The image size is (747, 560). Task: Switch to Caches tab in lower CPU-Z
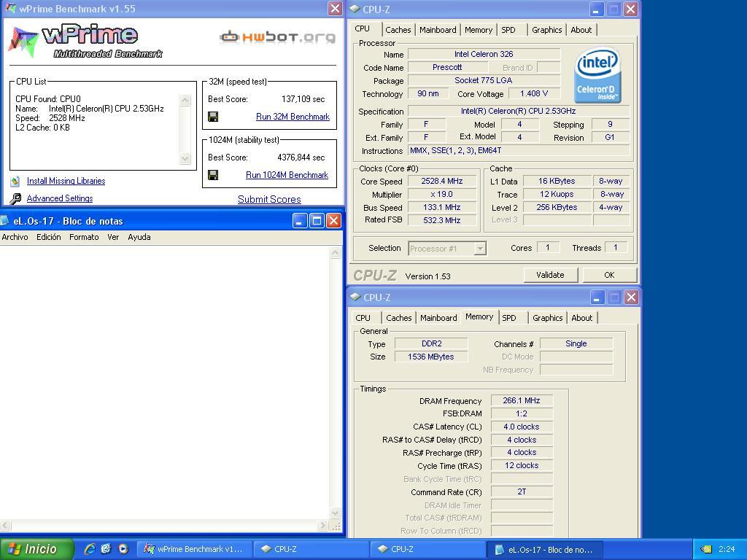coord(399,318)
